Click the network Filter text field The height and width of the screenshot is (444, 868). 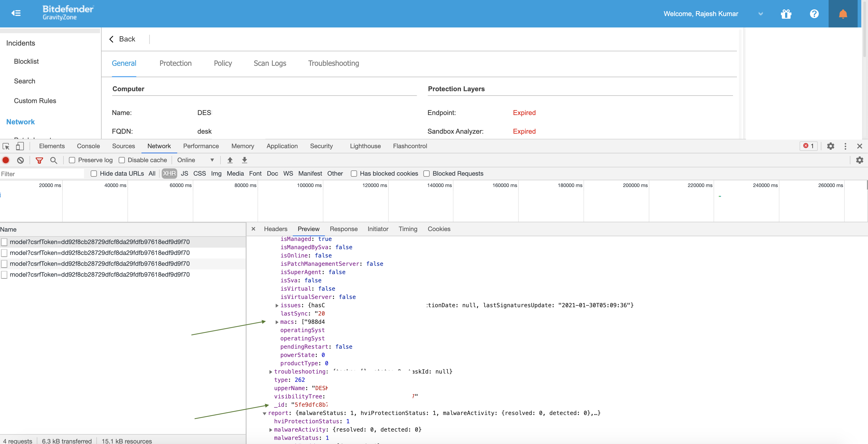coord(42,174)
